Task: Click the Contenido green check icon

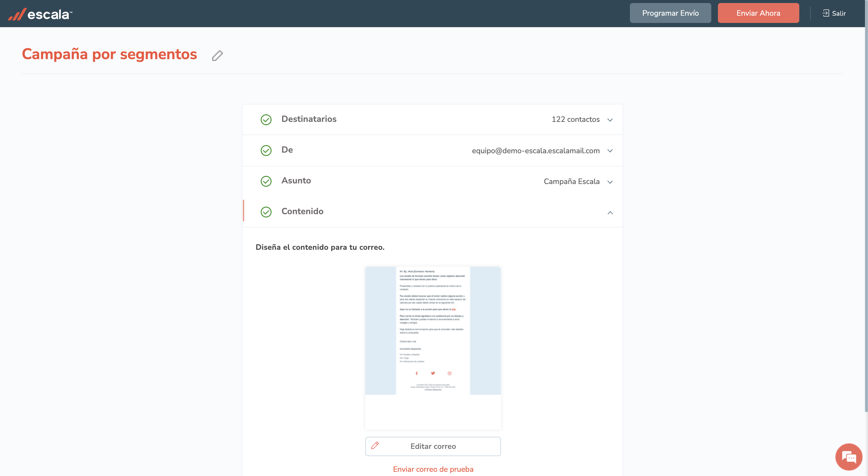Action: [266, 212]
